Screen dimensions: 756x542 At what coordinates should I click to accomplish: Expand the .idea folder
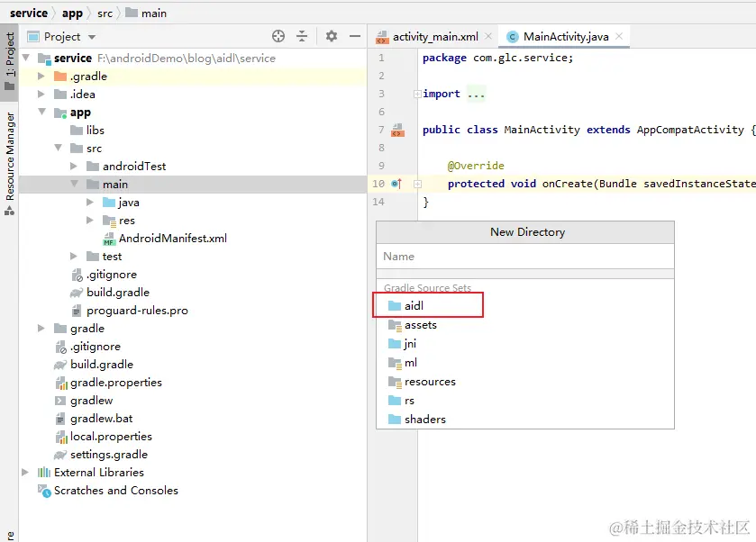coord(41,94)
